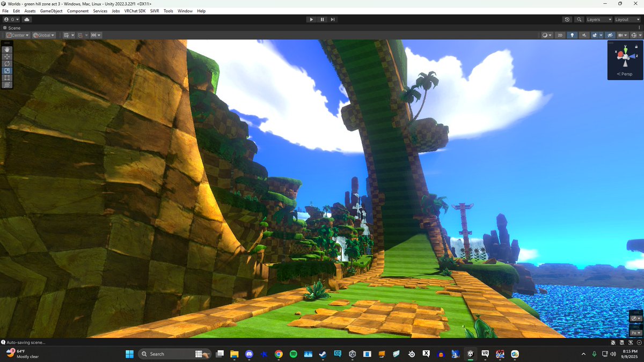
Task: Click the Windows taskbar Search box
Action: point(175,354)
